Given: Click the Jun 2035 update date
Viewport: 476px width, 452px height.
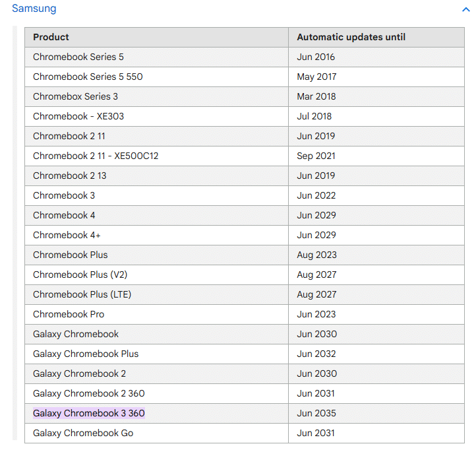Looking at the screenshot, I should click(x=316, y=413).
